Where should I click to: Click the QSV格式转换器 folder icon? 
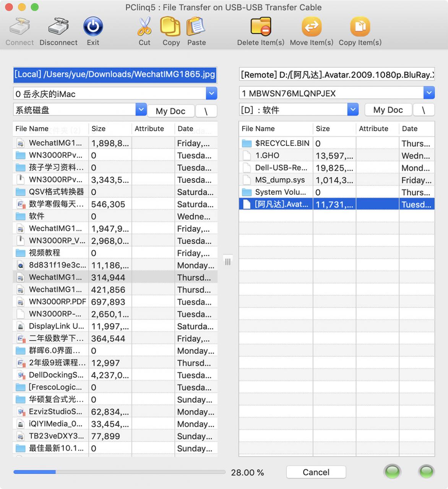click(20, 192)
